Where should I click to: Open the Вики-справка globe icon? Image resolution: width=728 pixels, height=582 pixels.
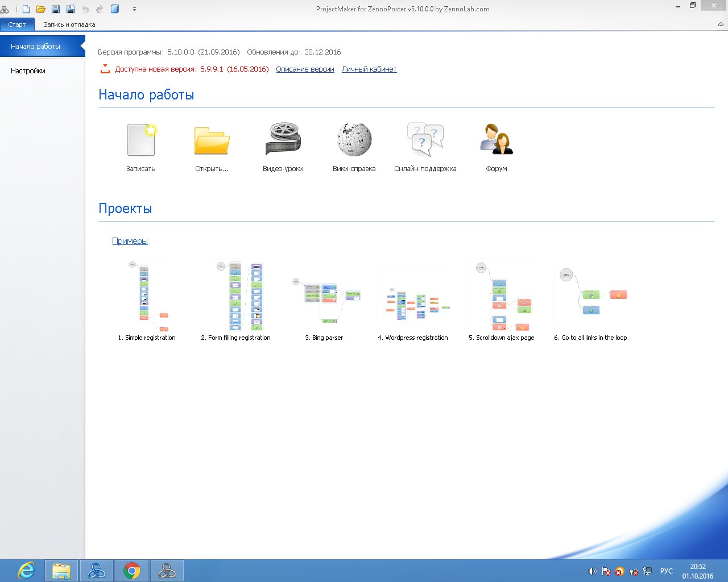354,139
